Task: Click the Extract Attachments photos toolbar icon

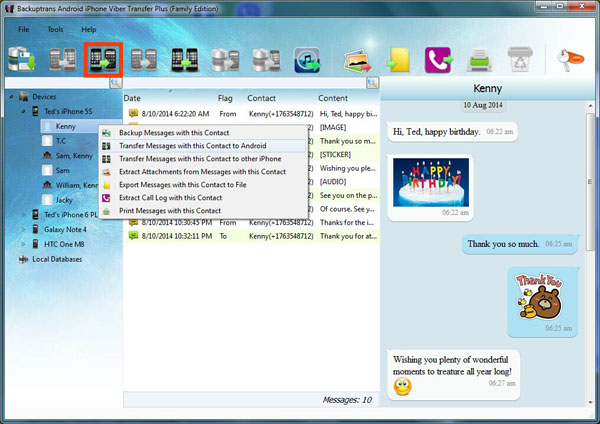Action: click(x=357, y=60)
